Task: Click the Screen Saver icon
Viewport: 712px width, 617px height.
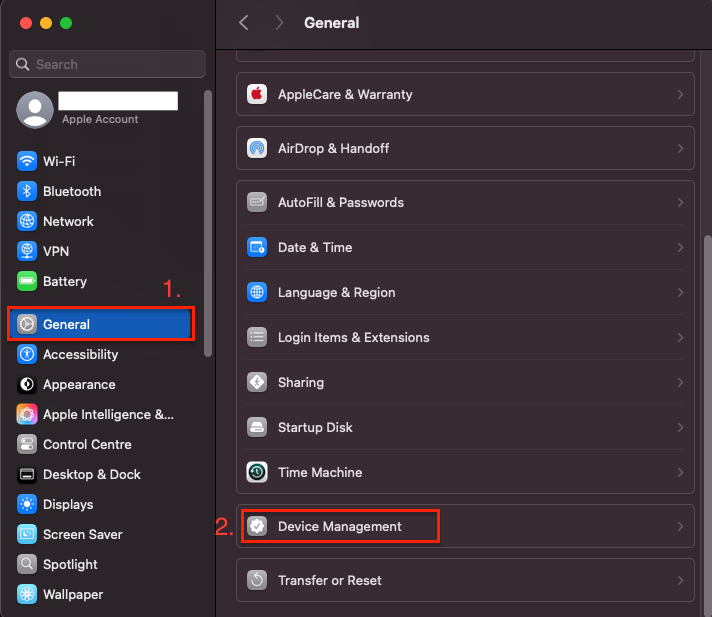Action: click(26, 534)
